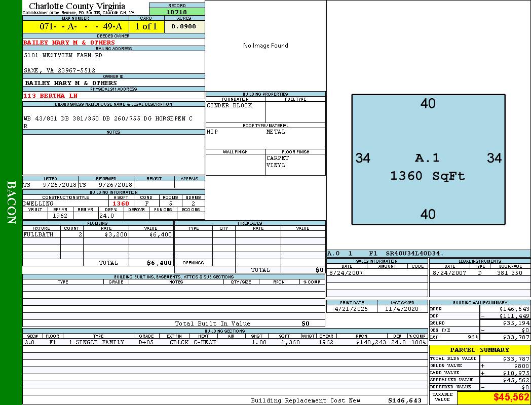Click the sales information date 8/24/2007
Screen dimensions: 532x405
coord(346,273)
